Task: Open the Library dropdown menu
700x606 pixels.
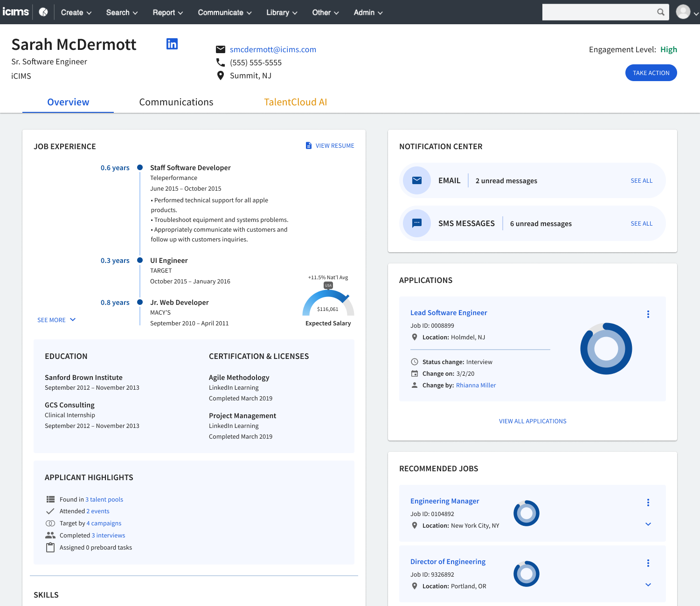Action: (x=282, y=13)
